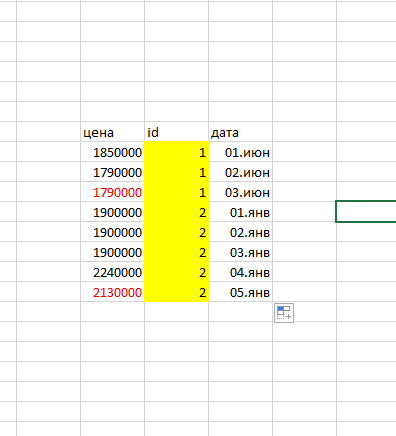Select the yellow id cell next to 2130000

coord(176,292)
